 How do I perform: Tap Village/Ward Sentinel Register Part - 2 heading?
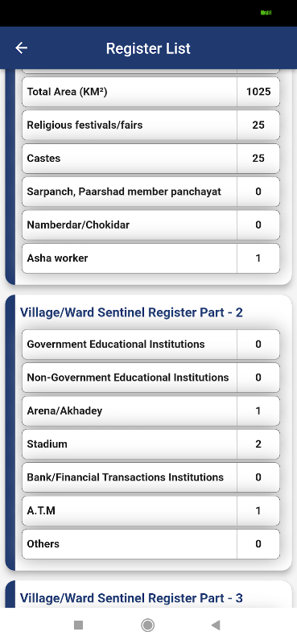pos(131,312)
